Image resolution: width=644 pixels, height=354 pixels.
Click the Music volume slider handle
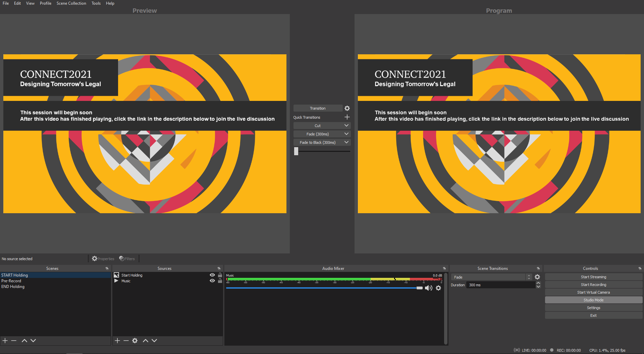419,288
